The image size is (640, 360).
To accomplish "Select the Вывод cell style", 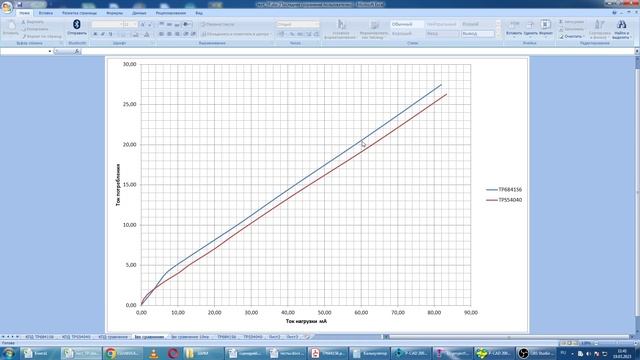I will 478,34.
